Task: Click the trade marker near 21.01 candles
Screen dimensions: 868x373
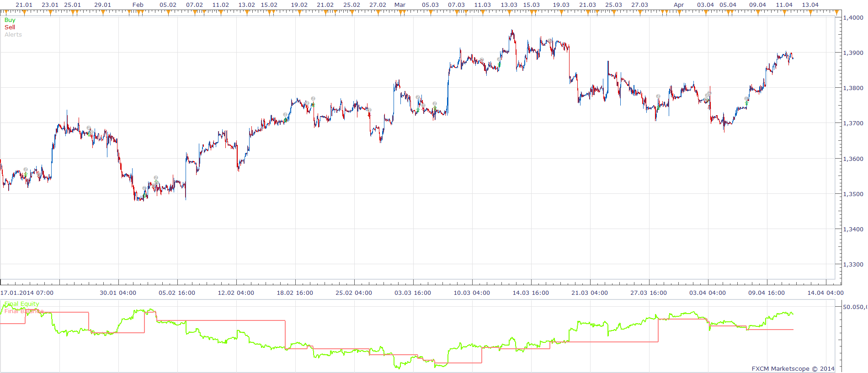Action: (x=26, y=170)
